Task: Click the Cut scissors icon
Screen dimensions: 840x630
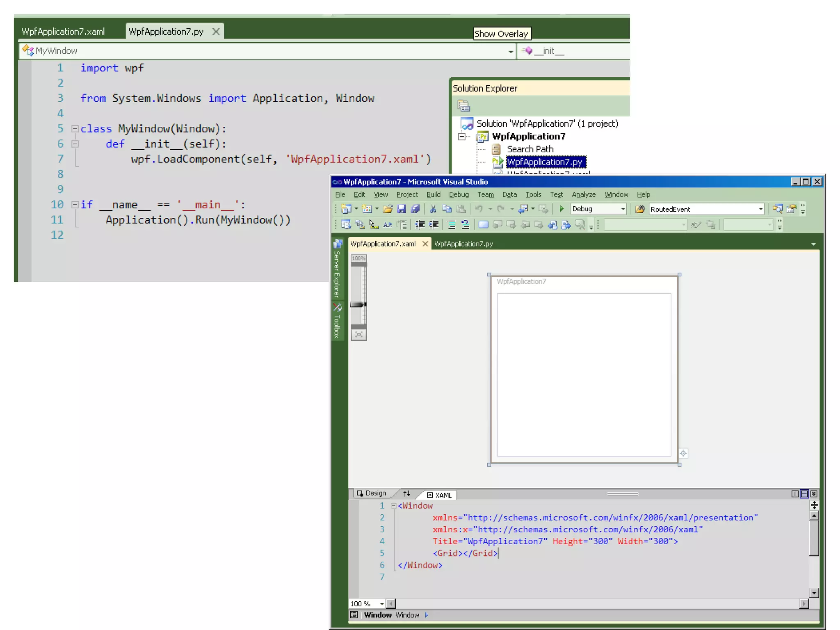Action: click(x=433, y=209)
